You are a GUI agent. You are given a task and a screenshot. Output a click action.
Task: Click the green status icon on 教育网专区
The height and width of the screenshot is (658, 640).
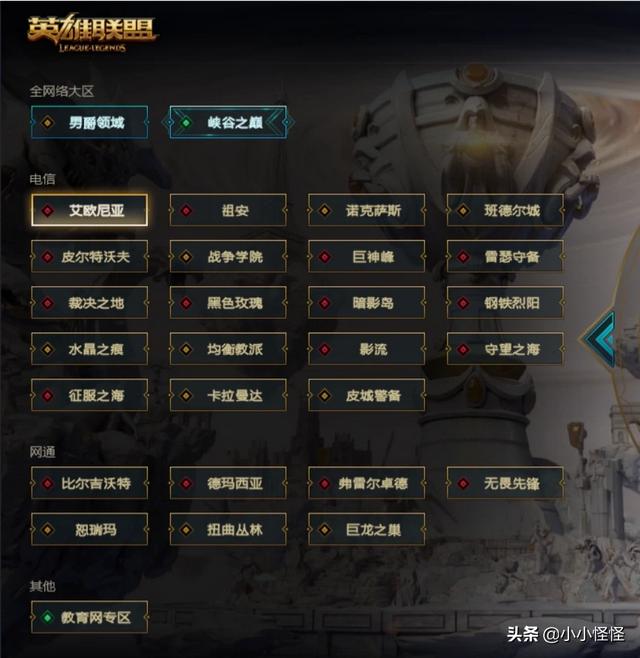(47, 617)
